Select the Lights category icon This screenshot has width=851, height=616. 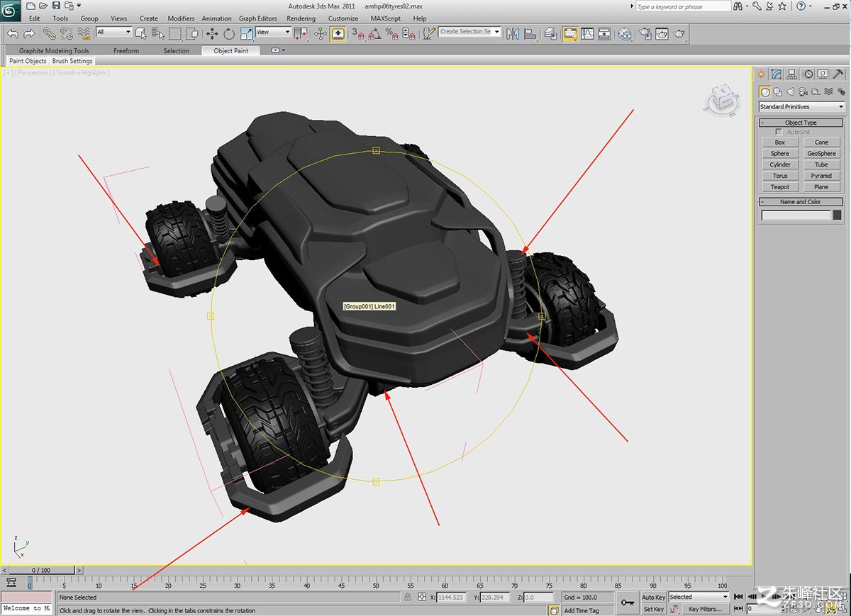[x=790, y=91]
